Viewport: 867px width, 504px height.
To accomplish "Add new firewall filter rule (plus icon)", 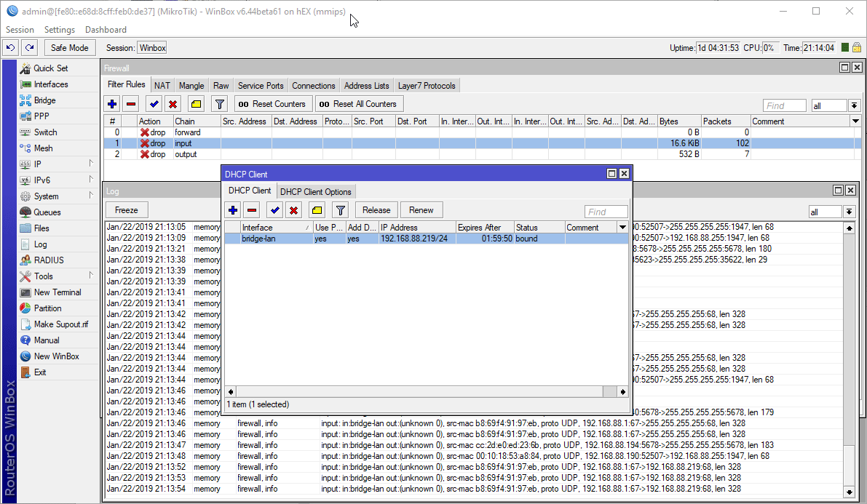I will point(112,104).
